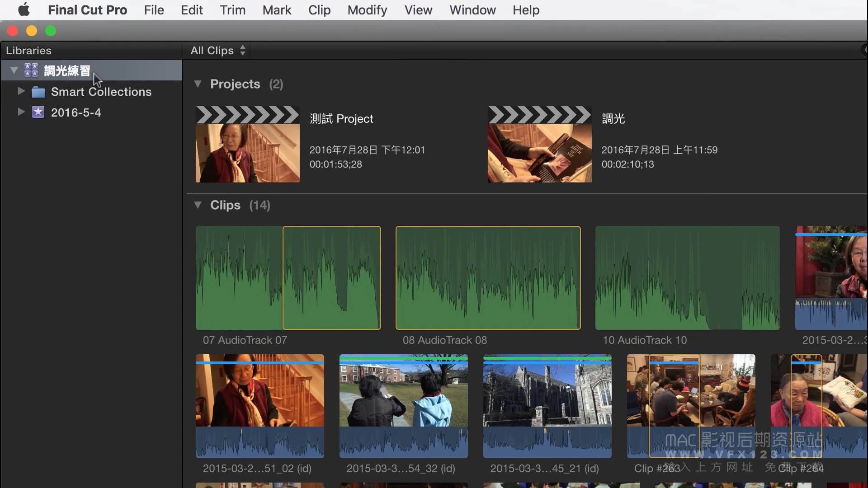Open the Trim menu
The image size is (868, 488).
[x=232, y=10]
